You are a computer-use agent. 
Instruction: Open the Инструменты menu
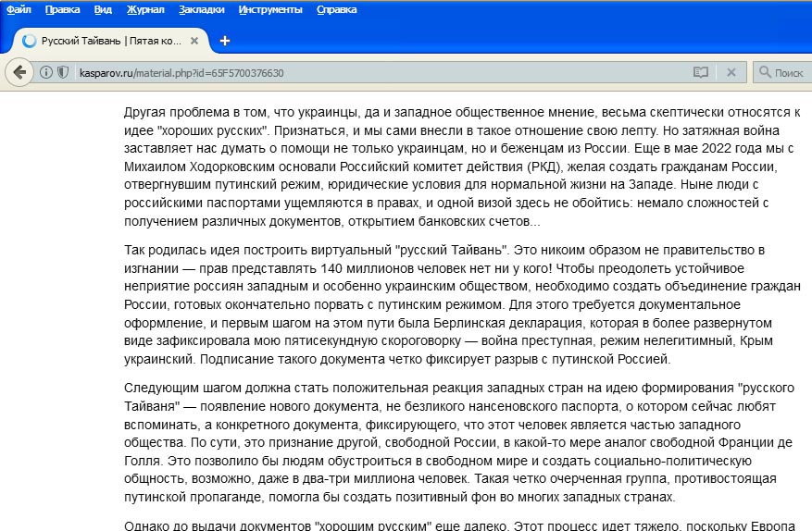(270, 9)
